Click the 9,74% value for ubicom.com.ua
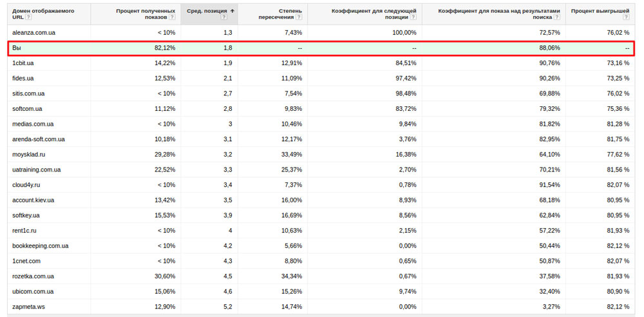The width and height of the screenshot is (644, 317). pos(408,291)
